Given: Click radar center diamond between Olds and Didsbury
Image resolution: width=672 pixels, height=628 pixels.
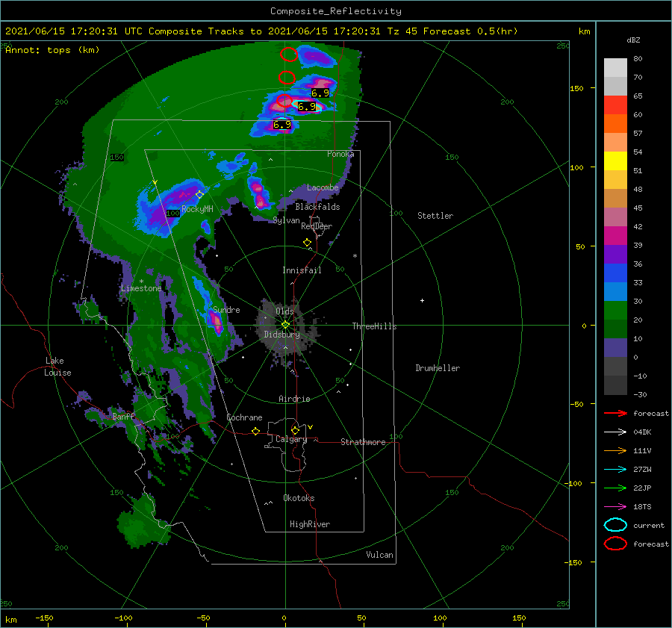Looking at the screenshot, I should click(x=285, y=325).
